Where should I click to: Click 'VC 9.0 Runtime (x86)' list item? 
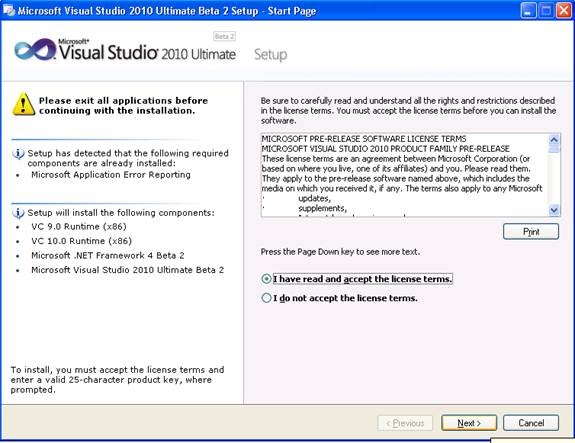pyautogui.click(x=79, y=227)
